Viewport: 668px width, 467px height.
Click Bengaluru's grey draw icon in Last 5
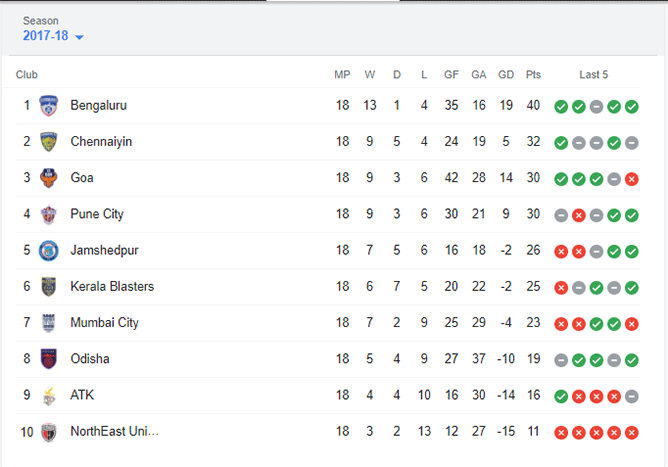coord(596,106)
